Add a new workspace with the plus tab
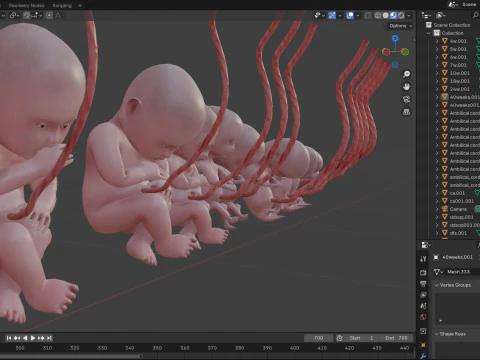 [80, 6]
